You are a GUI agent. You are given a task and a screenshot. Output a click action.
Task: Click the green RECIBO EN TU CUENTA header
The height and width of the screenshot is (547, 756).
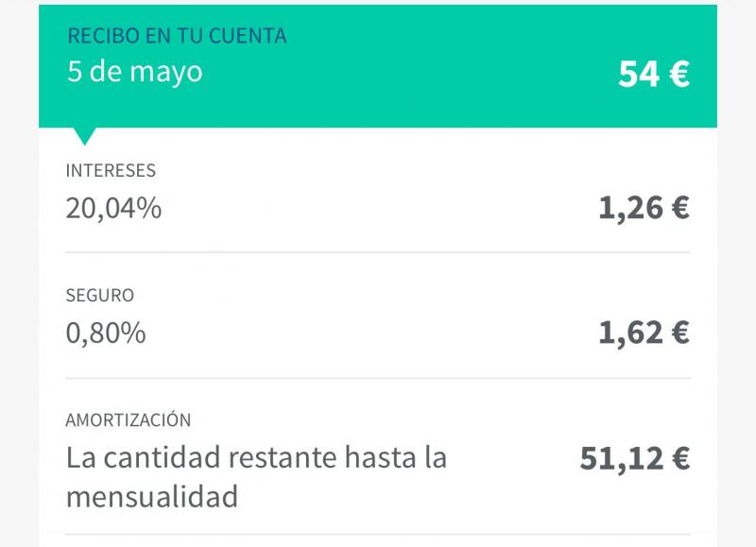377,66
